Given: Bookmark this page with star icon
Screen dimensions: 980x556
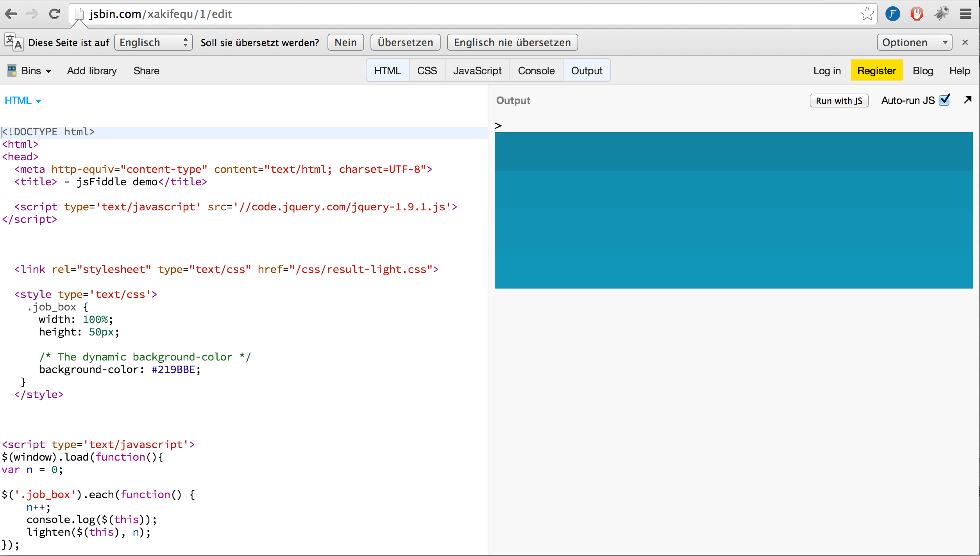Looking at the screenshot, I should click(x=867, y=14).
